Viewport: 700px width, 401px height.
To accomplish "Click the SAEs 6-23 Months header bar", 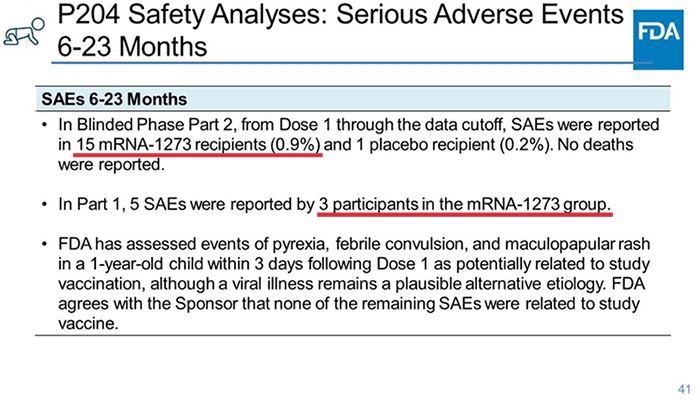I will 353,99.
